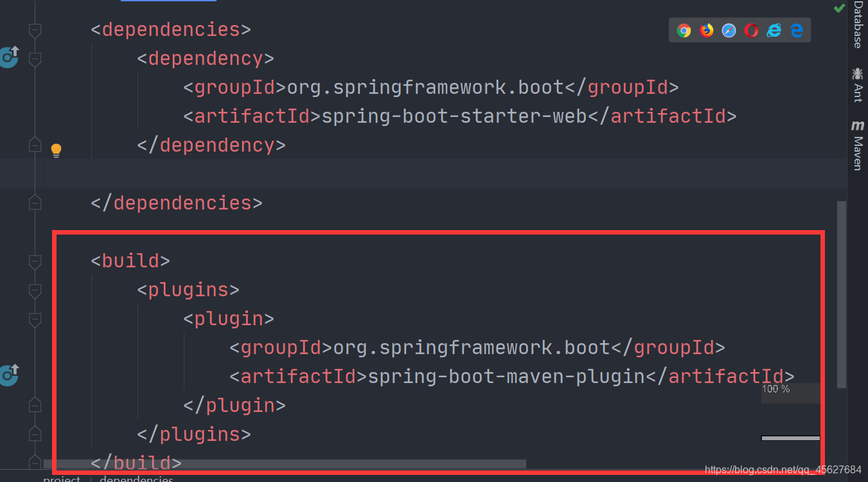Screen dimensions: 868x482
Task: Click the </dependencies> closing tag text
Action: point(177,203)
